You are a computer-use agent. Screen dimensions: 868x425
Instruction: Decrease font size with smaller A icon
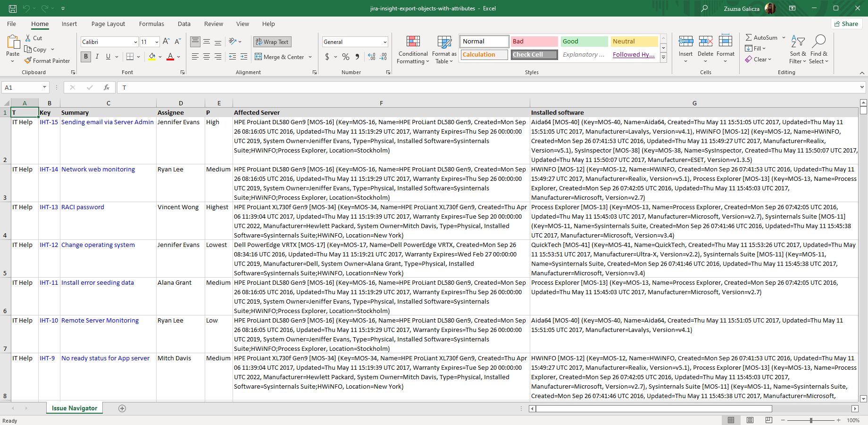pos(178,42)
